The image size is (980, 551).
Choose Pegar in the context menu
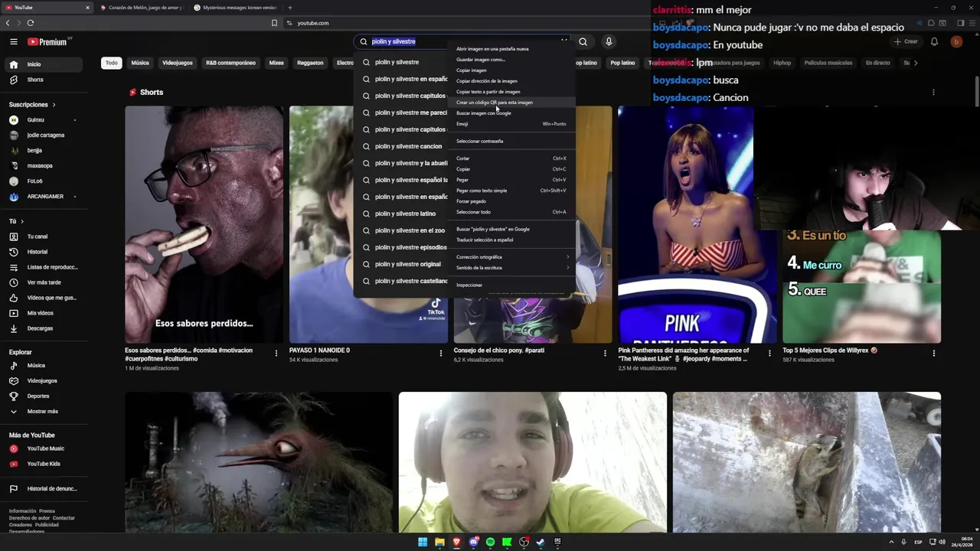click(x=513, y=180)
